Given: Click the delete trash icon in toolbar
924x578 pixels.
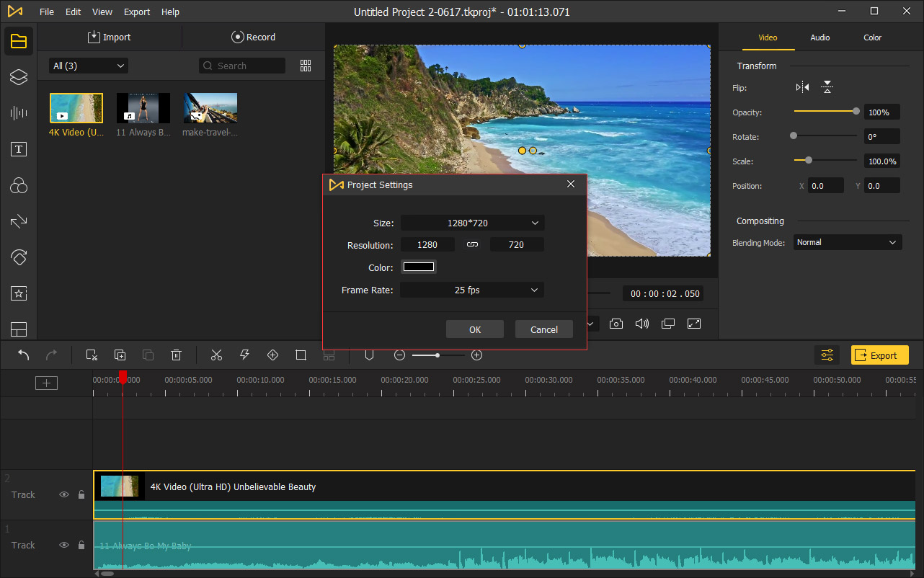Looking at the screenshot, I should (x=176, y=355).
